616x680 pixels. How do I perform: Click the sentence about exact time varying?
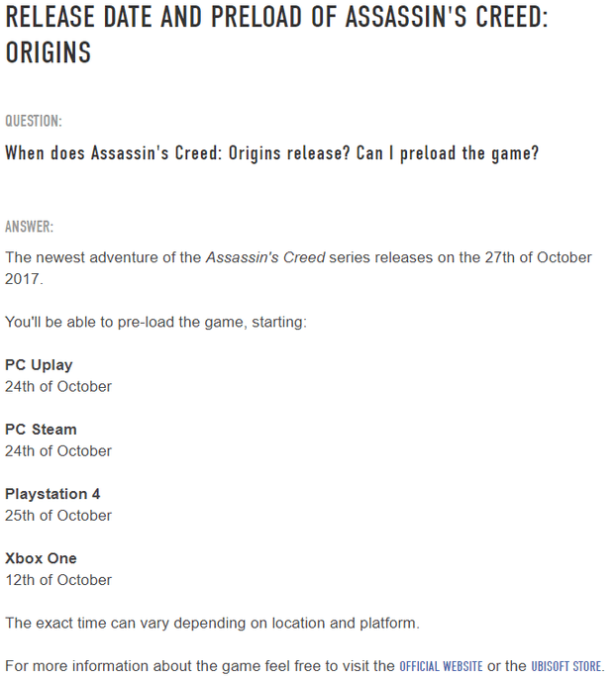click(x=212, y=623)
